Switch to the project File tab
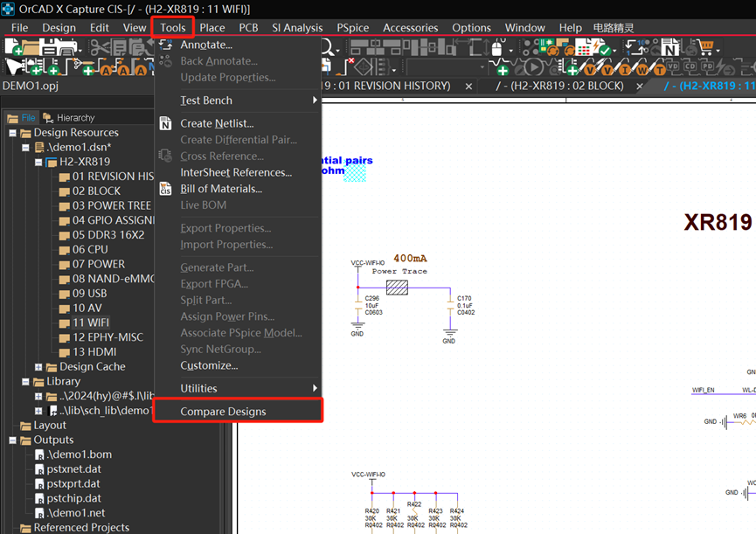 click(x=22, y=118)
